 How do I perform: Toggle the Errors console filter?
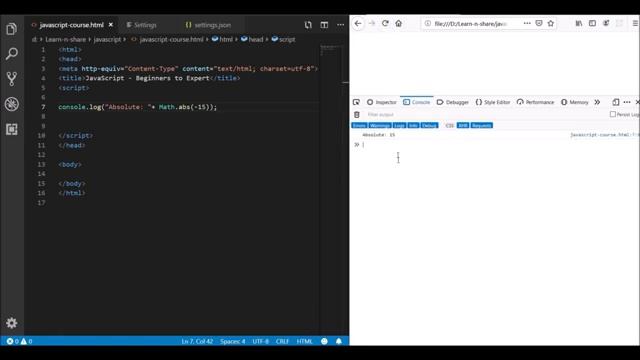(x=360, y=125)
